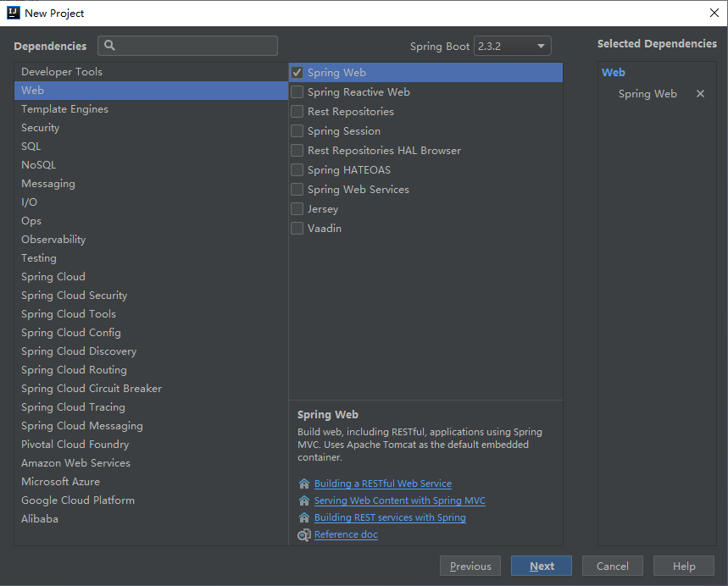The width and height of the screenshot is (728, 586).
Task: Open the Spring Boot version dropdown
Action: pos(513,46)
